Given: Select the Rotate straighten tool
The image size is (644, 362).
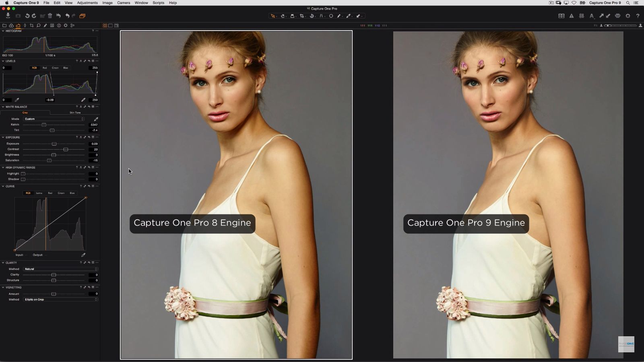Looking at the screenshot, I should click(312, 16).
